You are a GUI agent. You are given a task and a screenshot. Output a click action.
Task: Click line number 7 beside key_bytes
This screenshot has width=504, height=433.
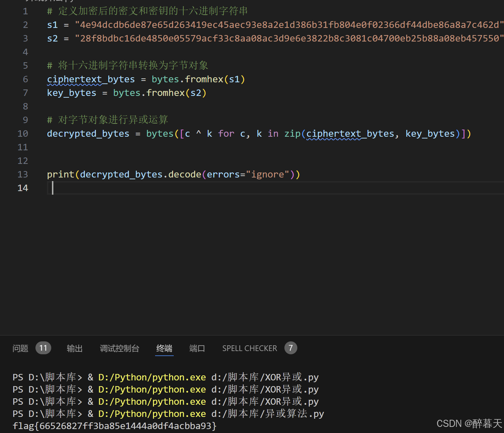[x=25, y=93]
